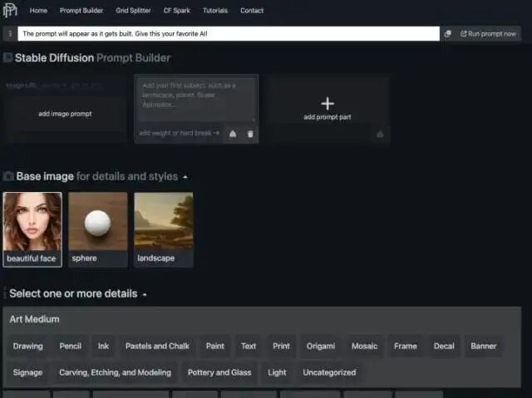
Task: Choose the Paint art medium
Action: point(215,346)
